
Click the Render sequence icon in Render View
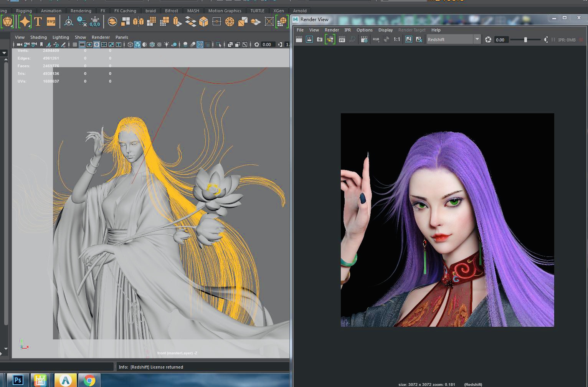pos(330,39)
